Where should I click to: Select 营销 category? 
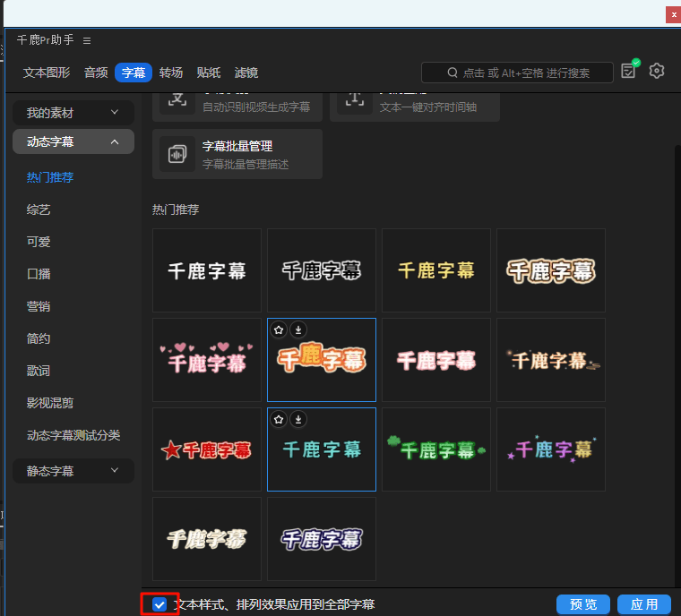tap(39, 306)
